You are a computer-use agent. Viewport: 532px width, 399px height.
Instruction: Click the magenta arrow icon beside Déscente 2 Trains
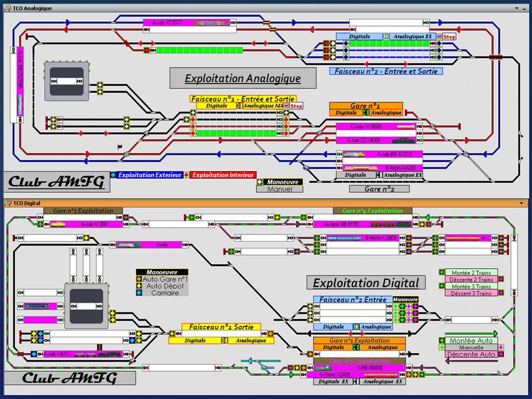coord(501,279)
